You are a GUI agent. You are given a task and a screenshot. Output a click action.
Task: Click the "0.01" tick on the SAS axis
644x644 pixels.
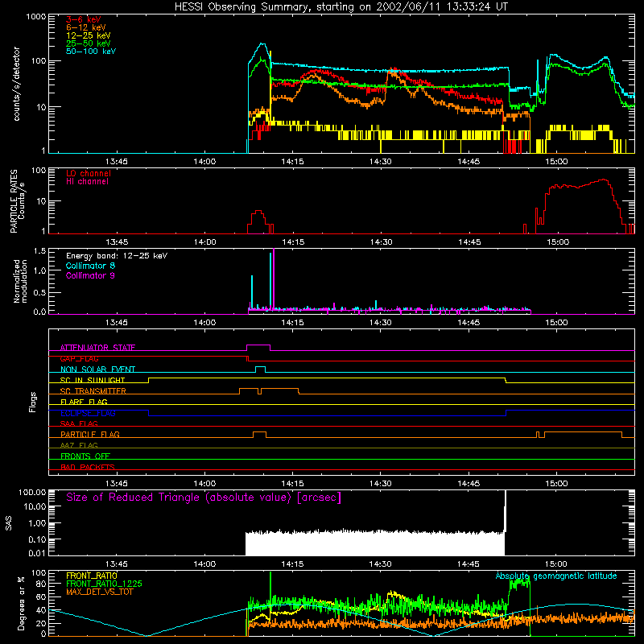[x=37, y=553]
